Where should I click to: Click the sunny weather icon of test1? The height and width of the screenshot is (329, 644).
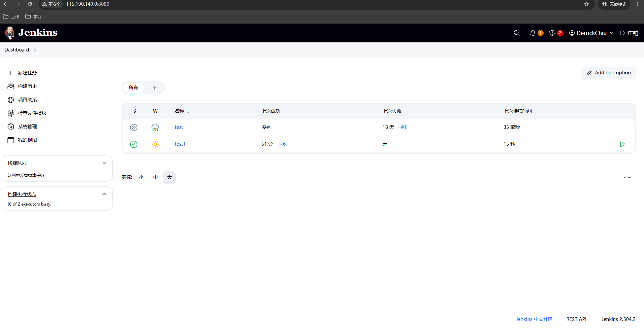155,144
